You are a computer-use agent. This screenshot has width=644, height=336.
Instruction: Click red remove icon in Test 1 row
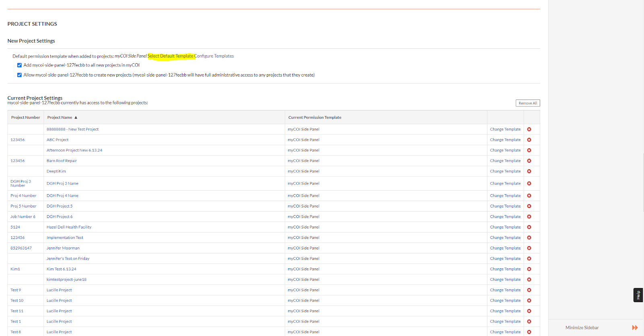(x=529, y=321)
